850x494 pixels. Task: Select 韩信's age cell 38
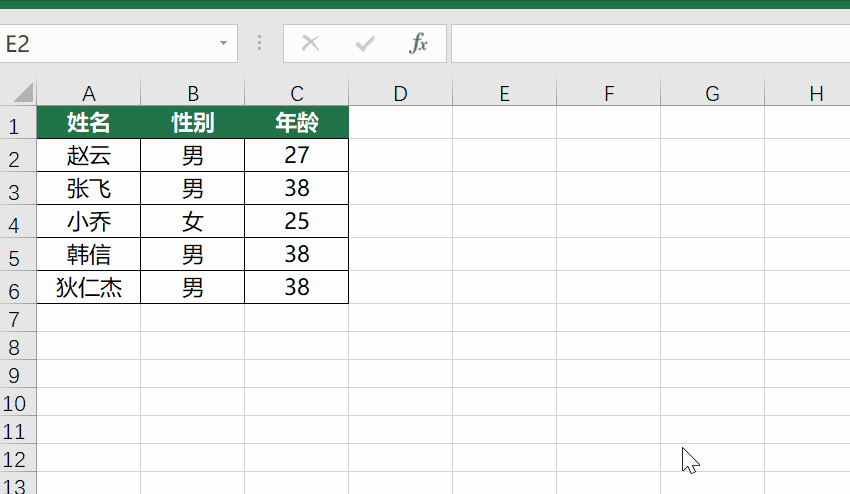coord(297,255)
